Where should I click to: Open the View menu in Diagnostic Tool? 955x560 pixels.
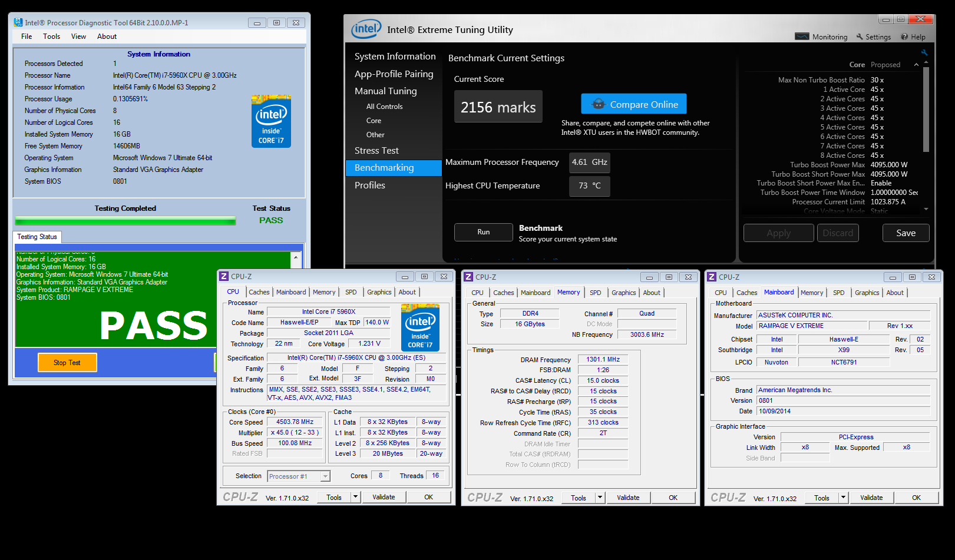point(78,37)
